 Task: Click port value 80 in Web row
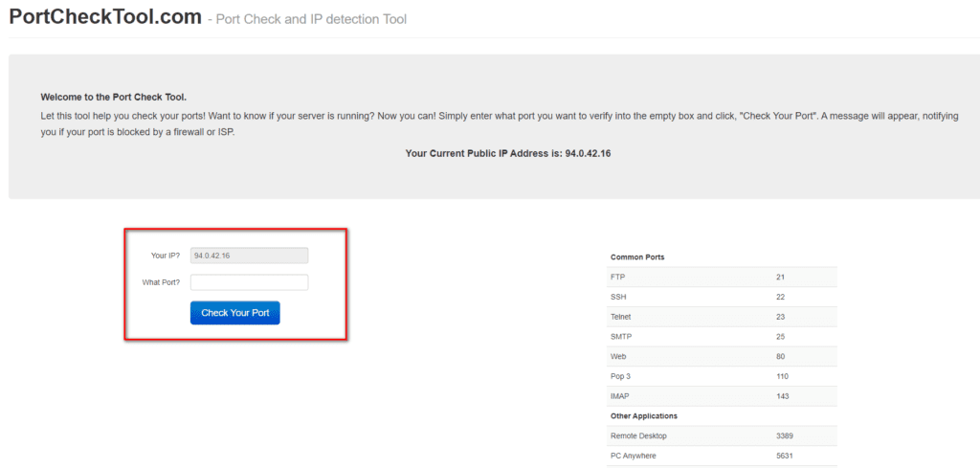point(781,357)
